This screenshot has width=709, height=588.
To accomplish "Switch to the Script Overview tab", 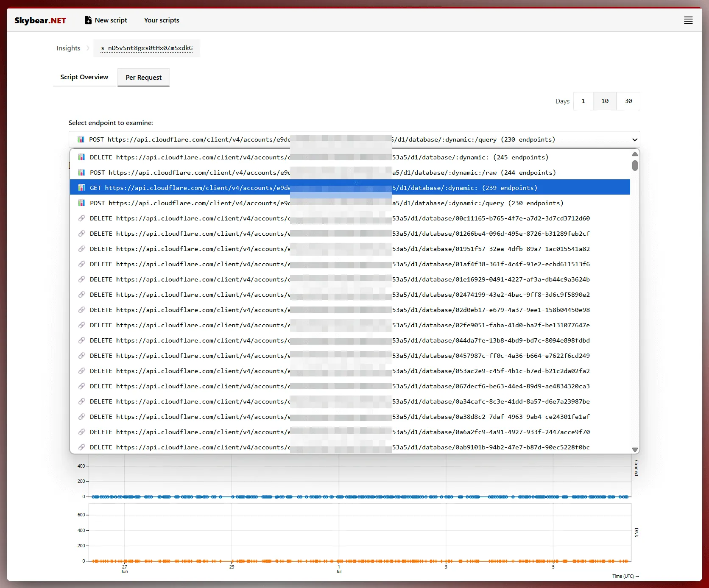I will point(84,77).
